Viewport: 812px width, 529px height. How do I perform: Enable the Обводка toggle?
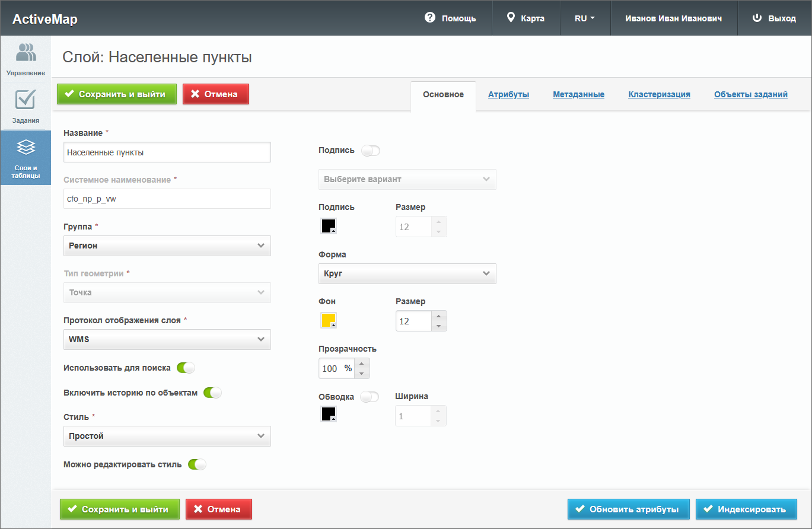point(370,397)
